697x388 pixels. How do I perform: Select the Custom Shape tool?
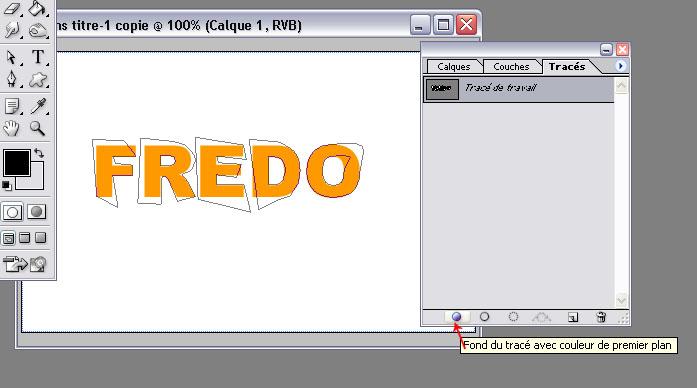38,80
